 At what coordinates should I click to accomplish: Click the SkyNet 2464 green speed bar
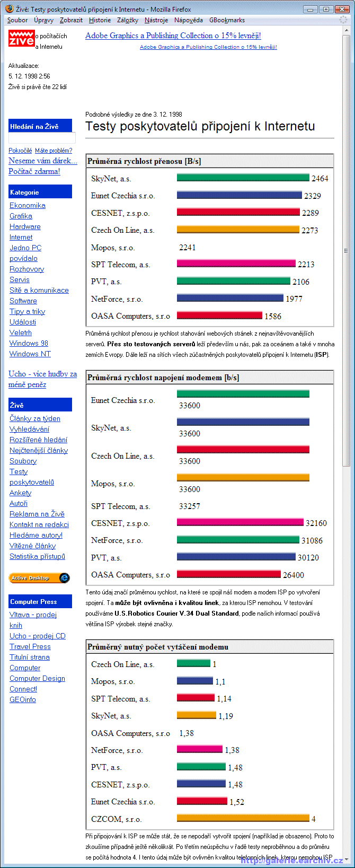coord(243,178)
